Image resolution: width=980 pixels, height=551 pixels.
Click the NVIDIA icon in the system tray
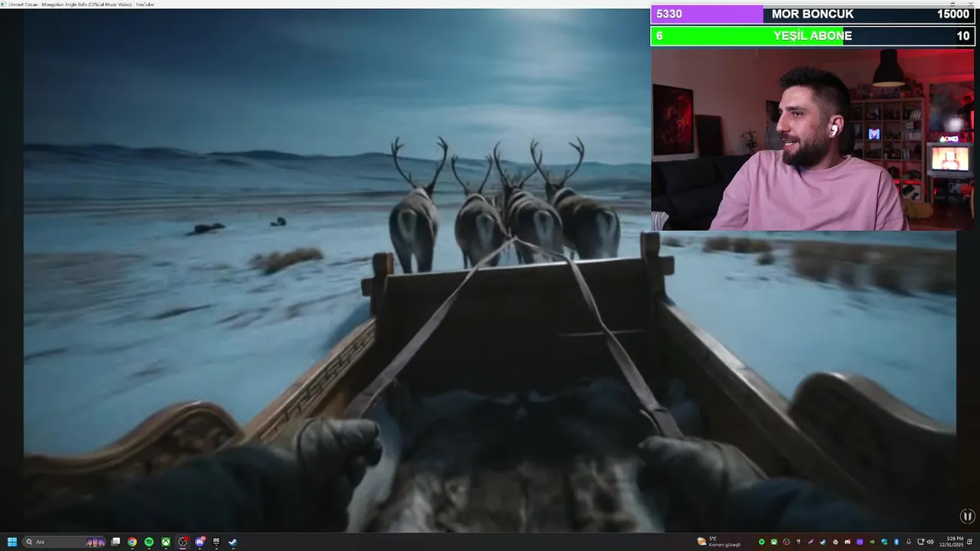[872, 542]
